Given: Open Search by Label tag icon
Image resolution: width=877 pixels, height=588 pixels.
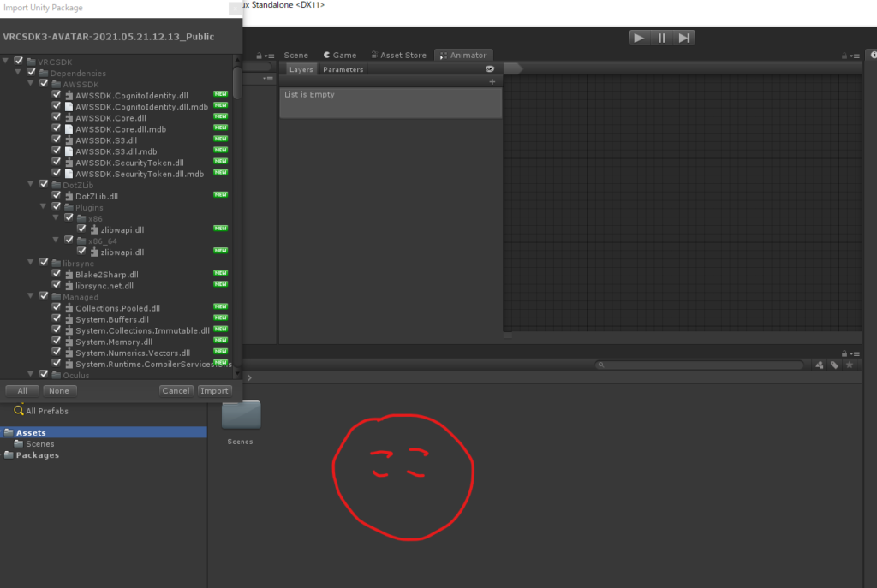Looking at the screenshot, I should point(834,365).
